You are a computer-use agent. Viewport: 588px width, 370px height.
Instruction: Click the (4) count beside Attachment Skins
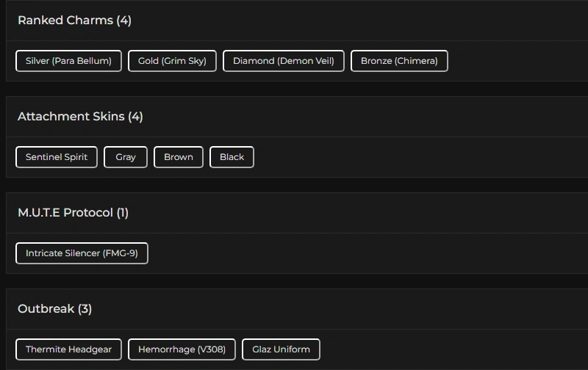[135, 117]
